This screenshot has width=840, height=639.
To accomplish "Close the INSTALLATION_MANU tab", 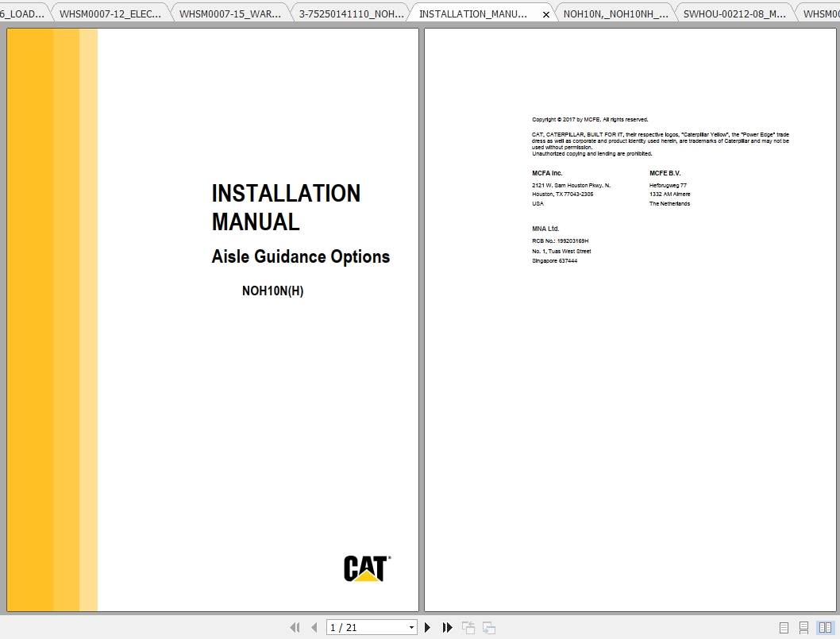I will [x=545, y=13].
